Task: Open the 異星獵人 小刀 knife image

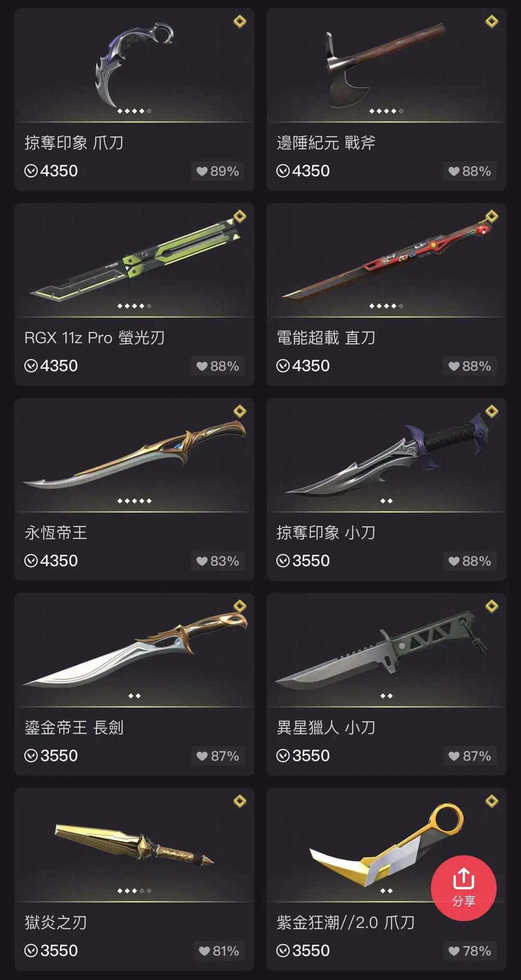Action: pos(381,649)
